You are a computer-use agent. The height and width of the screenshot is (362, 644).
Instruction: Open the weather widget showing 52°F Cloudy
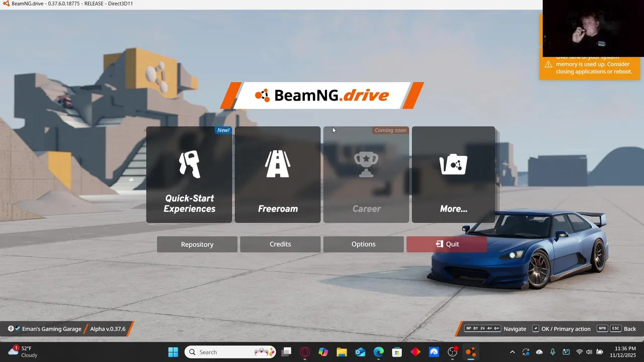tap(23, 352)
